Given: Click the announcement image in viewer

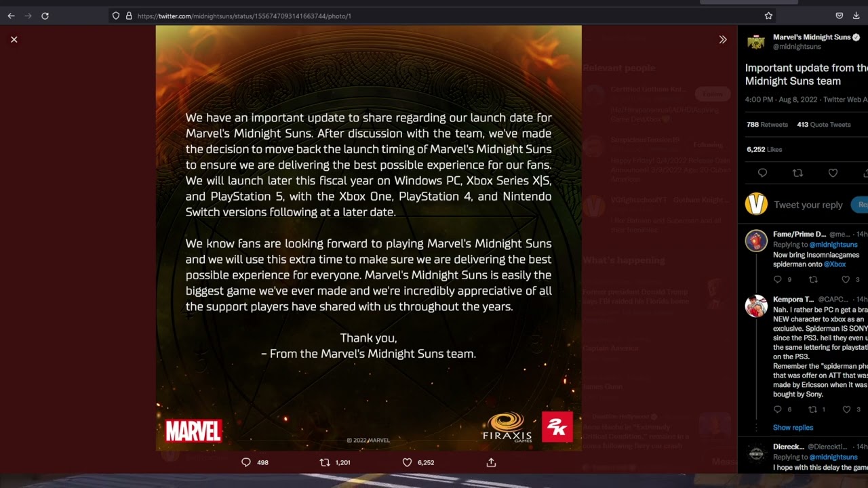Looking at the screenshot, I should click(x=368, y=238).
